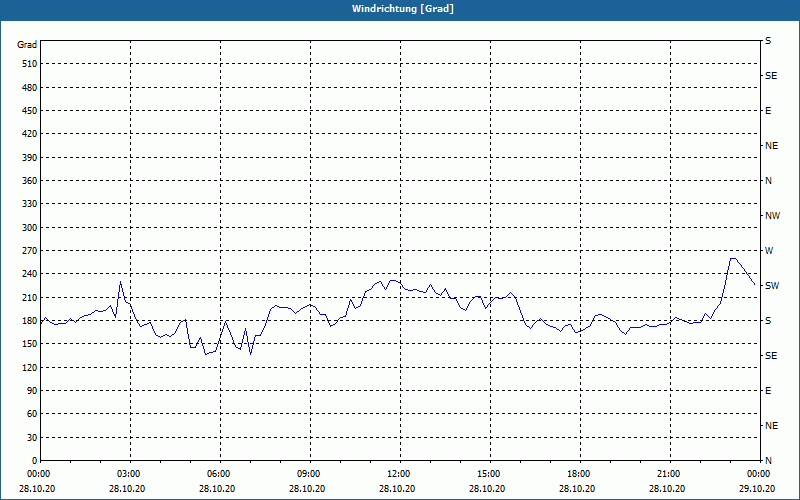Select the N compass label on the 0 gridline
Image resolution: width=800 pixels, height=500 pixels.
[x=768, y=461]
